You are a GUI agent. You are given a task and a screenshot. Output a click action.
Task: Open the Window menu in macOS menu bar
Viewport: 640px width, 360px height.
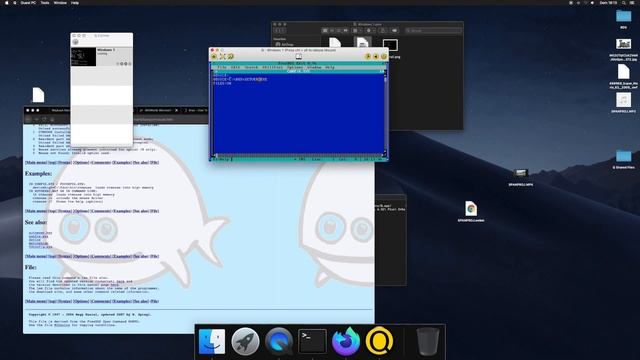(60, 2)
